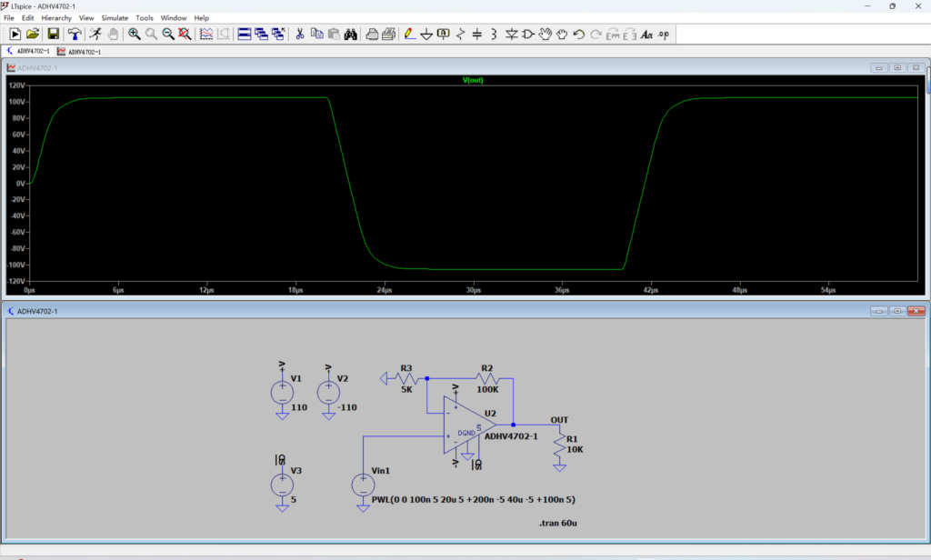Open the Edit menu
The image size is (931, 560).
28,18
